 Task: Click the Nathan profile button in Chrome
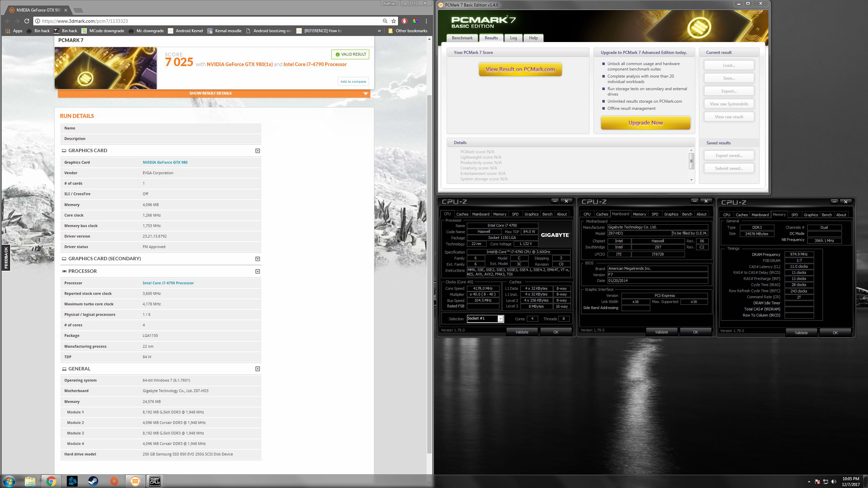pos(390,3)
